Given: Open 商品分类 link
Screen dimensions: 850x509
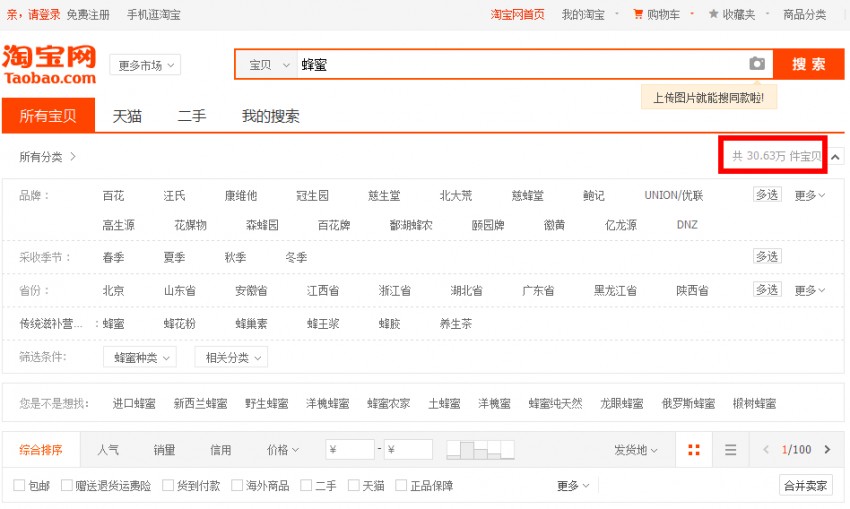Looking at the screenshot, I should pos(804,14).
